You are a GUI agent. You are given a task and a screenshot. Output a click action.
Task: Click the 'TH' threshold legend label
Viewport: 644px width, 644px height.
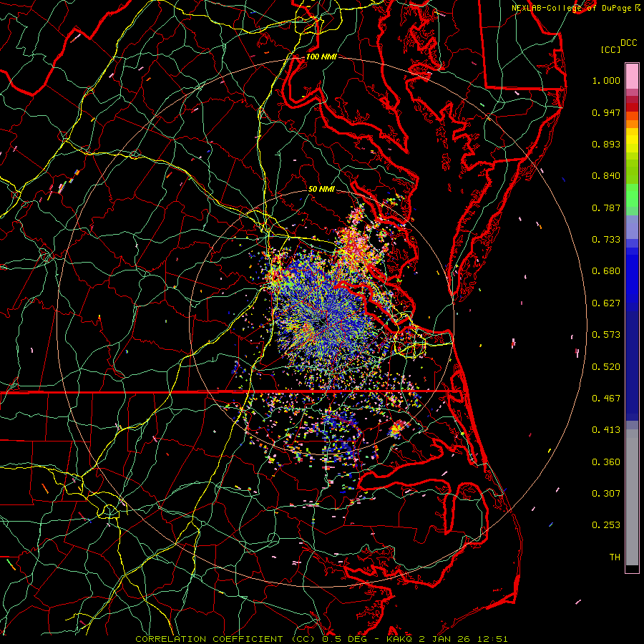pyautogui.click(x=615, y=557)
